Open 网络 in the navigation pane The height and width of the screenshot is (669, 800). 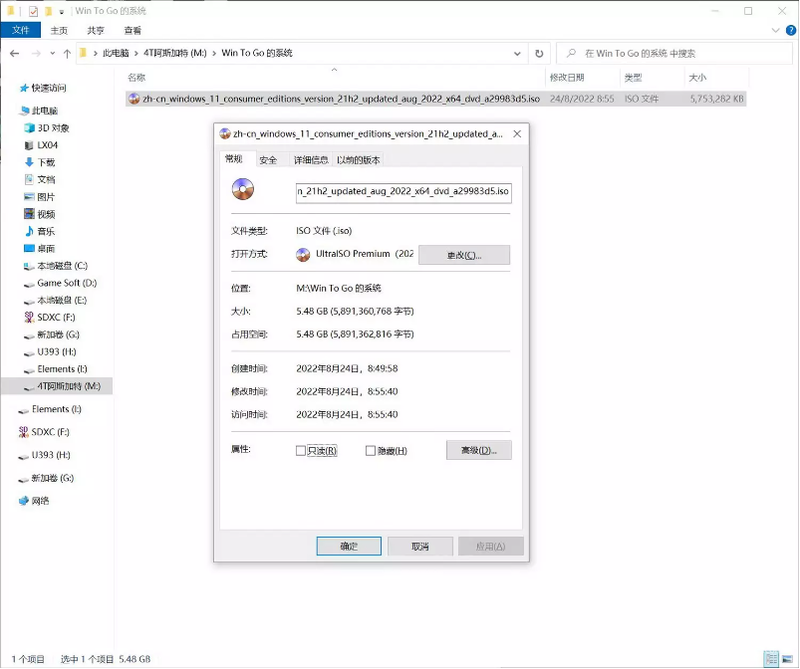tap(34, 501)
